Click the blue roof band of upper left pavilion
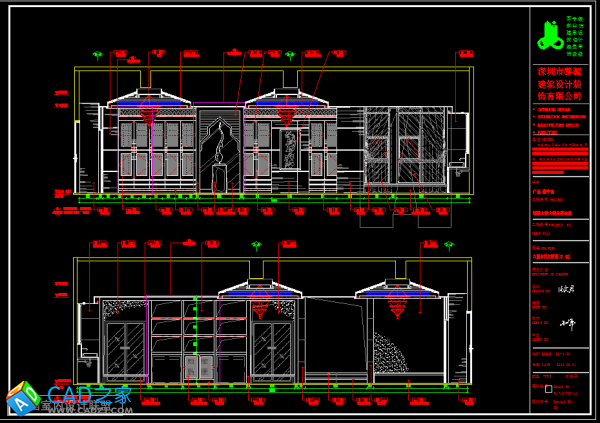The height and width of the screenshot is (423, 600). point(149,101)
